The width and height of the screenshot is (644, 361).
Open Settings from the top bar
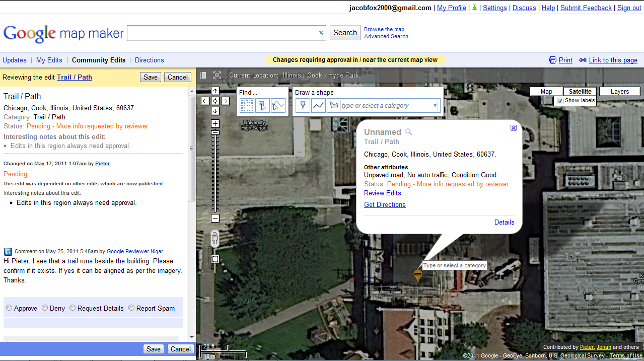click(495, 8)
